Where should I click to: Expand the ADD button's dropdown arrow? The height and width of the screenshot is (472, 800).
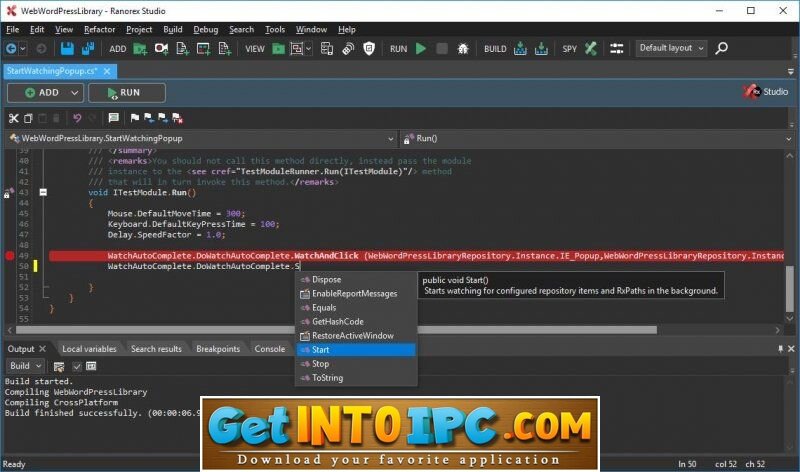74,93
